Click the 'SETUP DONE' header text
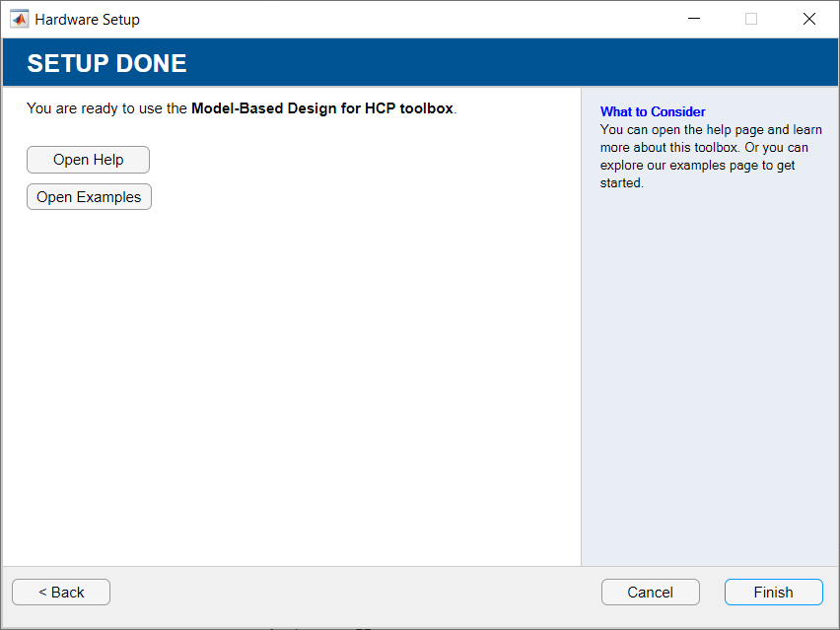 (x=107, y=63)
